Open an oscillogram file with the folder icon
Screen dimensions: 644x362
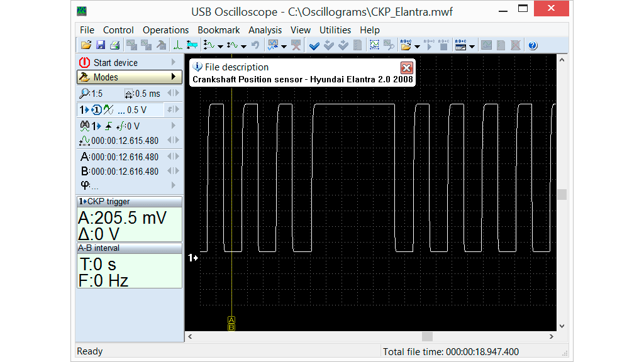click(86, 45)
